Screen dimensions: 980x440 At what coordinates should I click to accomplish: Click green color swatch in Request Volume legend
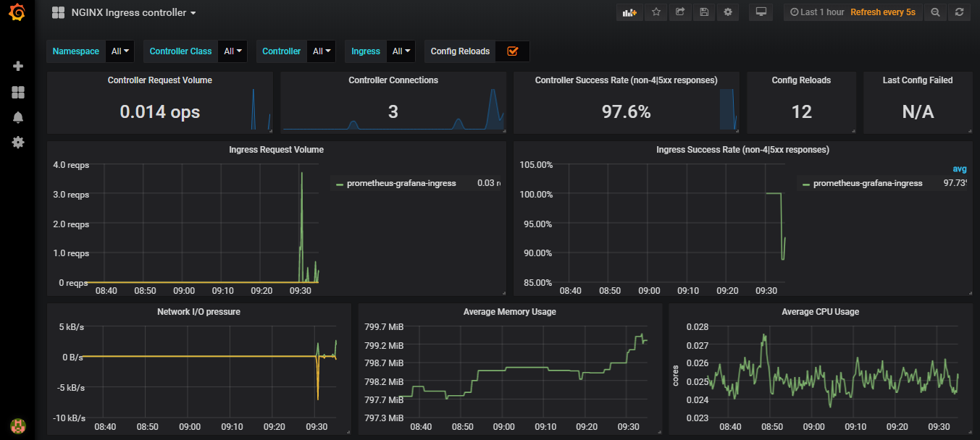(x=339, y=185)
